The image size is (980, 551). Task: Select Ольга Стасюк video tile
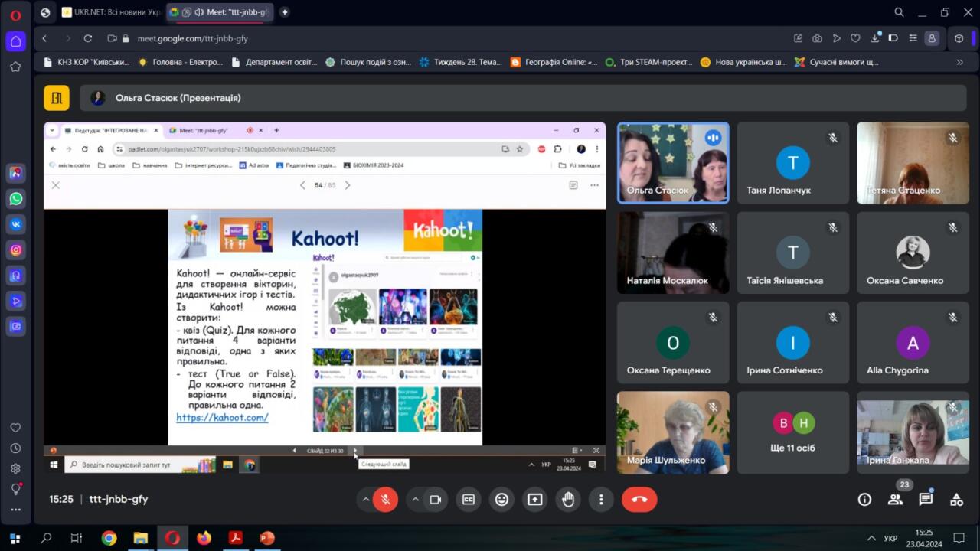point(673,163)
